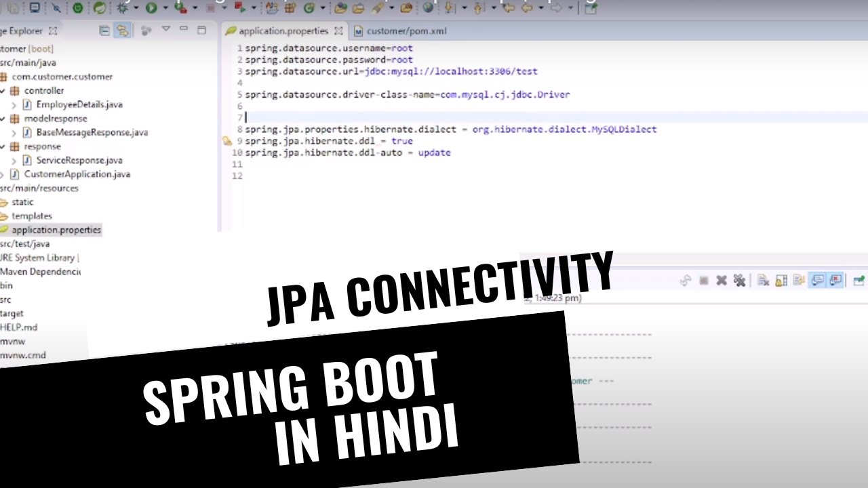Toggle Word Wrap in Console toolbar
Viewport: 868px width, 488px height.
(x=800, y=280)
